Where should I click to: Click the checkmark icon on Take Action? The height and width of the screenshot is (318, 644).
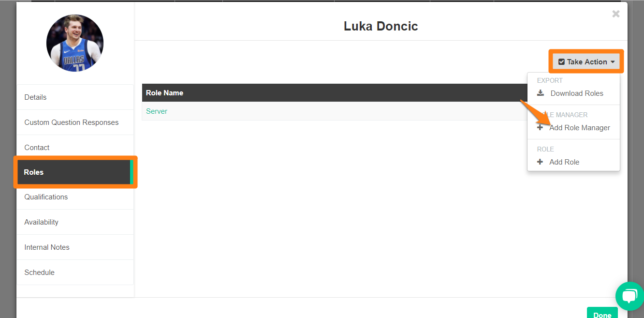[561, 62]
